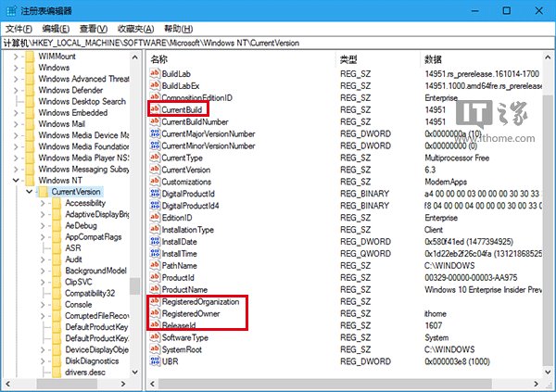Expand the DiskDiagnostics subkey
Screen dimensions: 556x392
pyautogui.click(x=43, y=360)
